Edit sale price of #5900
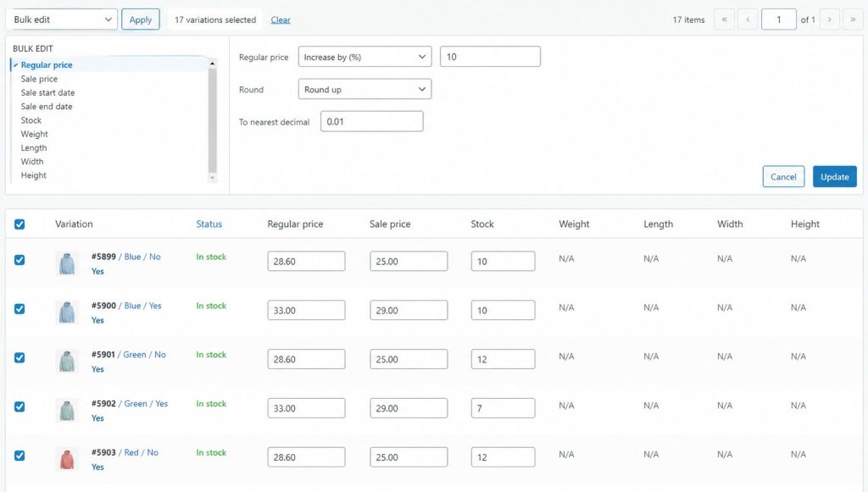The height and width of the screenshot is (492, 868). pyautogui.click(x=409, y=310)
